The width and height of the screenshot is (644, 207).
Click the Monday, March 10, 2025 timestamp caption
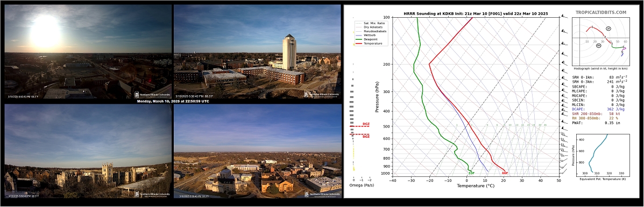(x=173, y=101)
